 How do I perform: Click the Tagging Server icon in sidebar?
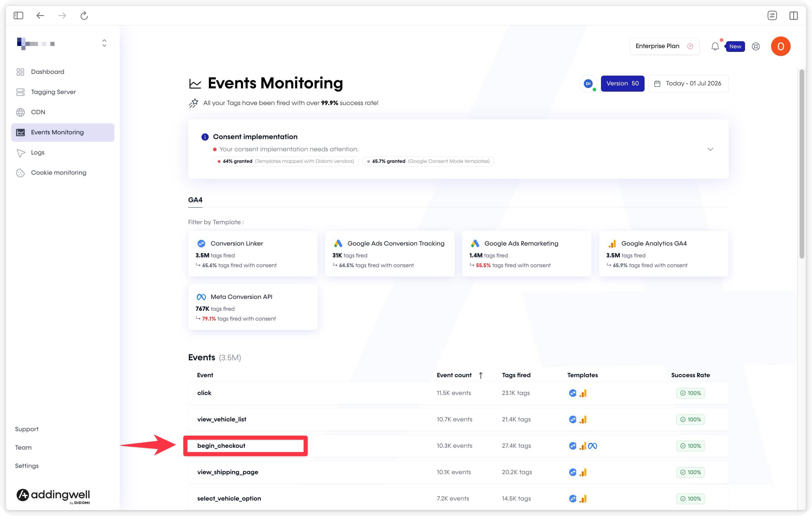[20, 92]
